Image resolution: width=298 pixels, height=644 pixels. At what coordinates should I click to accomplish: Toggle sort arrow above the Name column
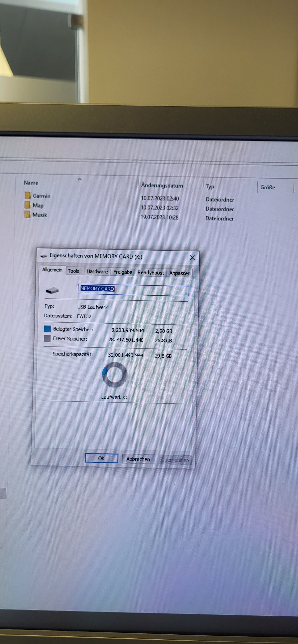click(x=80, y=179)
